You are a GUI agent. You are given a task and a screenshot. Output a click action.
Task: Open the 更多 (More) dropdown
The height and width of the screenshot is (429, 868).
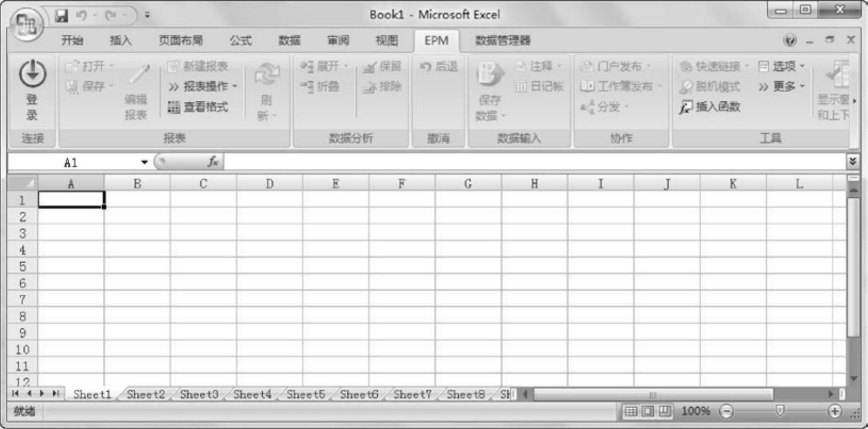tap(781, 86)
